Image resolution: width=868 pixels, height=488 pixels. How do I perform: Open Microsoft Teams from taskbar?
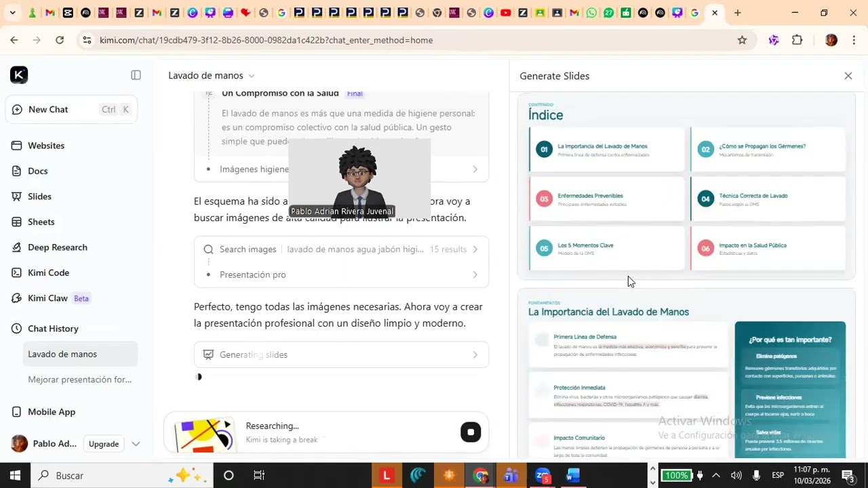coord(511,476)
